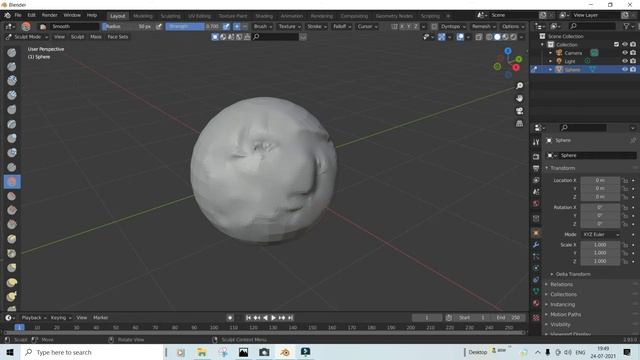Toggle radius pressure sensitivity button
This screenshot has width=640, height=360.
(159, 27)
